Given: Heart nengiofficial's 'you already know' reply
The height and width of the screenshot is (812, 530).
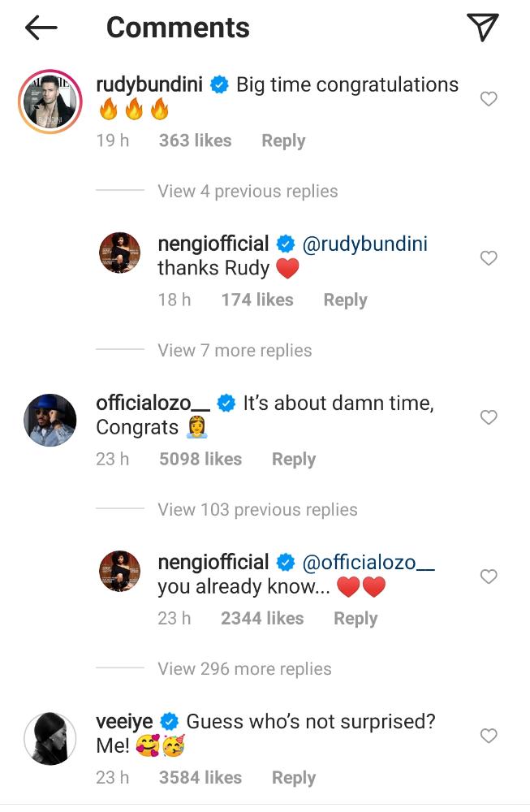Looking at the screenshot, I should (x=489, y=577).
